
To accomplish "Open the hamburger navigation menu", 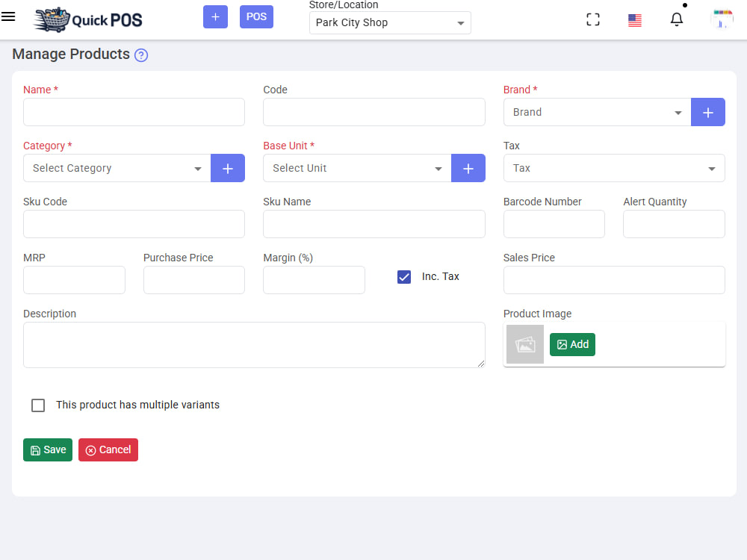I will coord(8,16).
